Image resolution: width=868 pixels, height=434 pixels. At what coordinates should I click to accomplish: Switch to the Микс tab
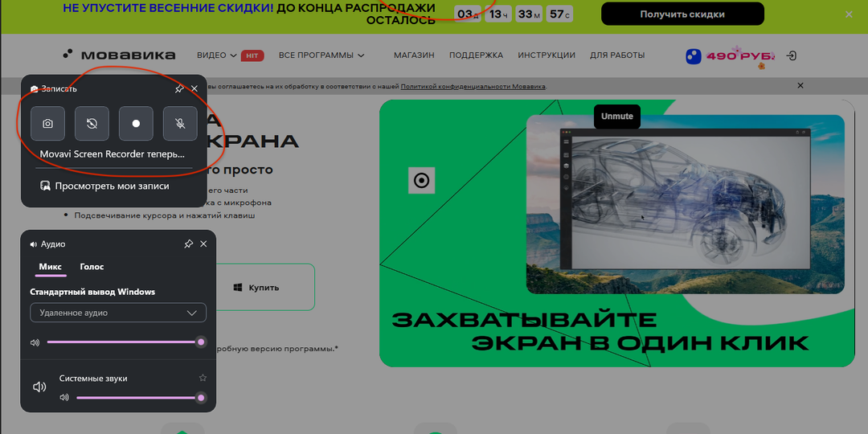click(51, 267)
